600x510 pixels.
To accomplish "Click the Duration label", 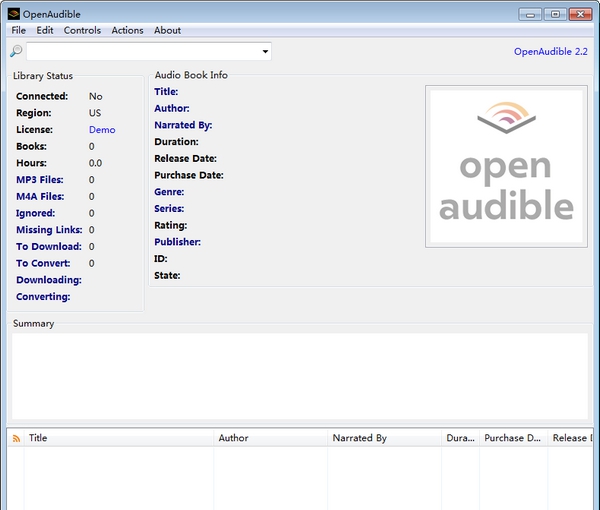I will point(176,142).
